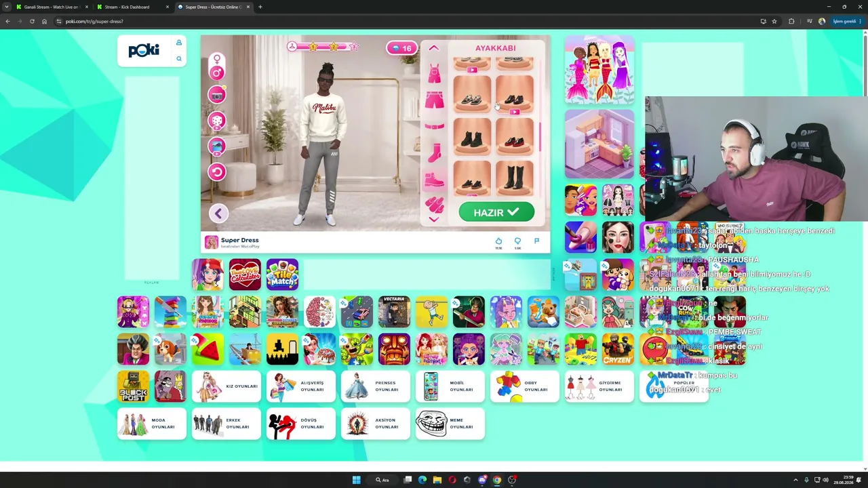Image resolution: width=868 pixels, height=488 pixels.
Task: Report Super Dress with the flag icon
Action: (x=536, y=241)
